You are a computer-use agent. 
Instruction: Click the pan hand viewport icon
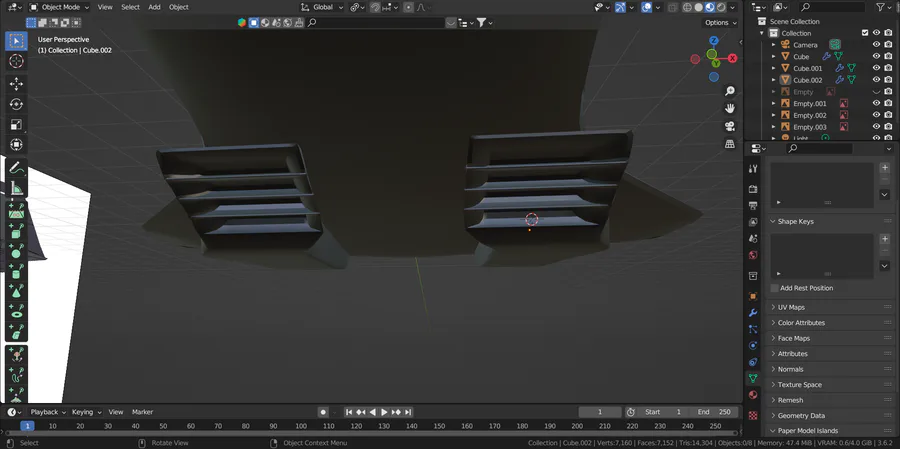(730, 109)
